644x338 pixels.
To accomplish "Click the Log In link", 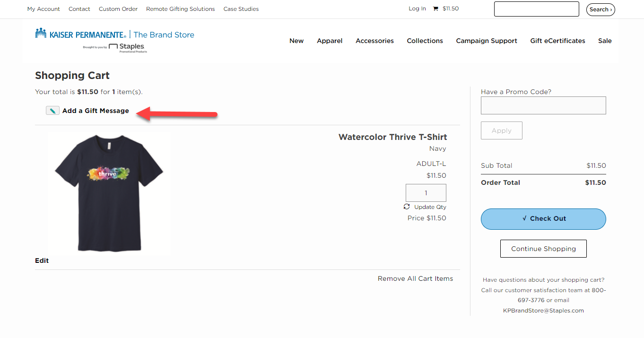I will click(x=417, y=9).
